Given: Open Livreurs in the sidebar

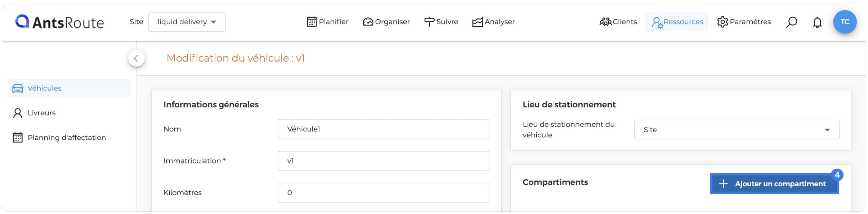Looking at the screenshot, I should [34, 113].
